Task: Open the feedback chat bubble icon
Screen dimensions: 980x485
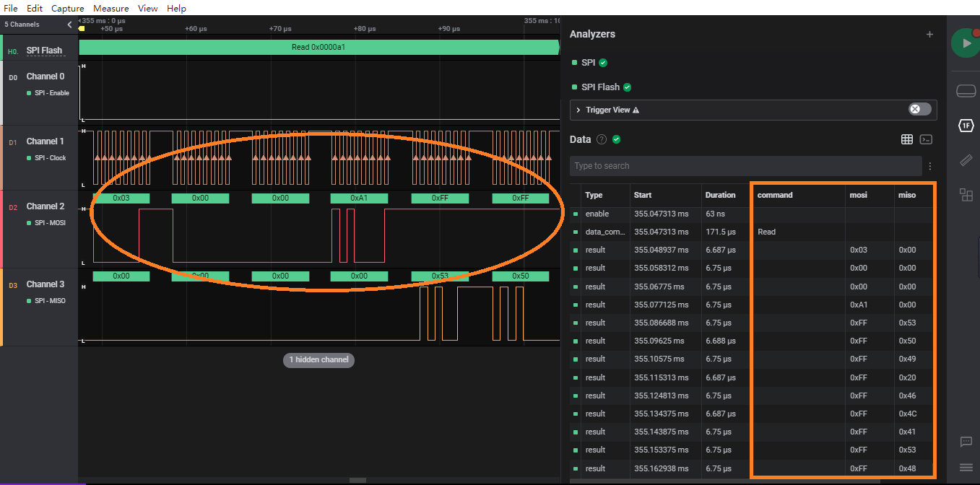Action: [966, 442]
